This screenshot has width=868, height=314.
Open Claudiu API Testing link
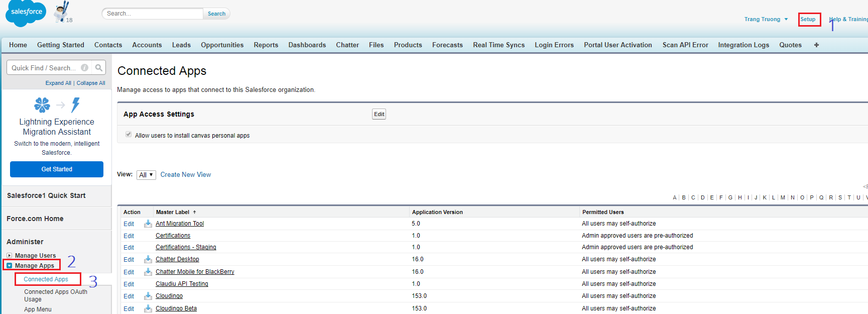[182, 284]
